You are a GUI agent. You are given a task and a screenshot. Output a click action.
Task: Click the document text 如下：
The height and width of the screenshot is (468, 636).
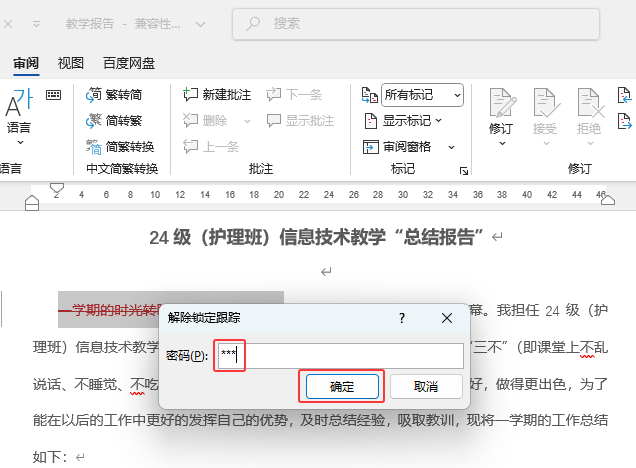50,457
